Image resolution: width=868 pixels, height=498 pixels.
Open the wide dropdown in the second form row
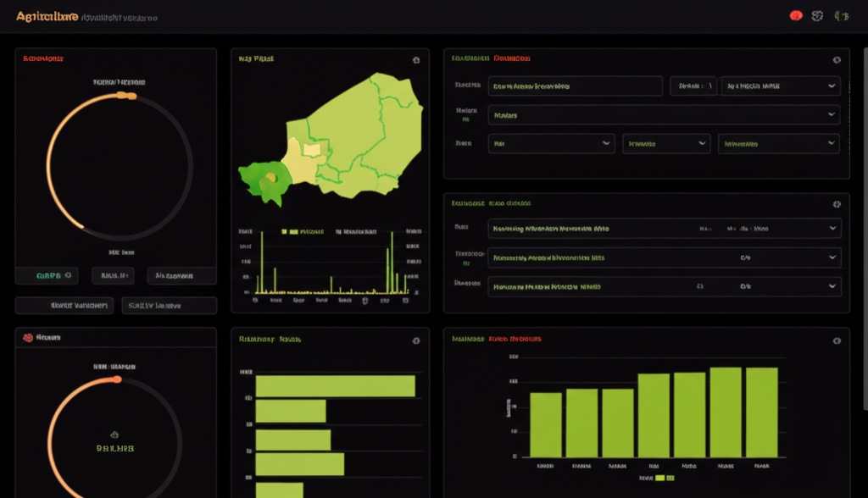[x=662, y=114]
